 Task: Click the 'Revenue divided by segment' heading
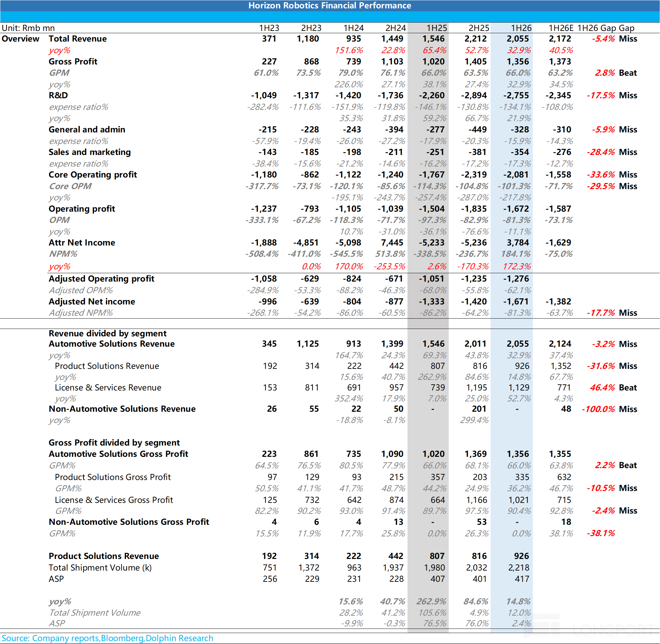click(108, 333)
